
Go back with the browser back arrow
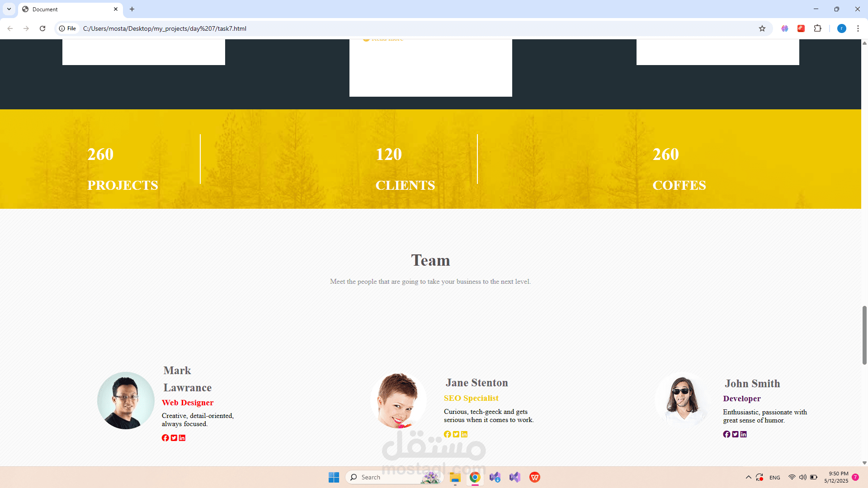point(10,28)
